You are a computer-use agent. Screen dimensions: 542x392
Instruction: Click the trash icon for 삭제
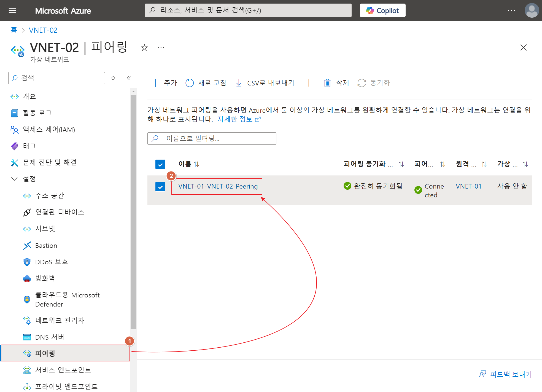[327, 83]
